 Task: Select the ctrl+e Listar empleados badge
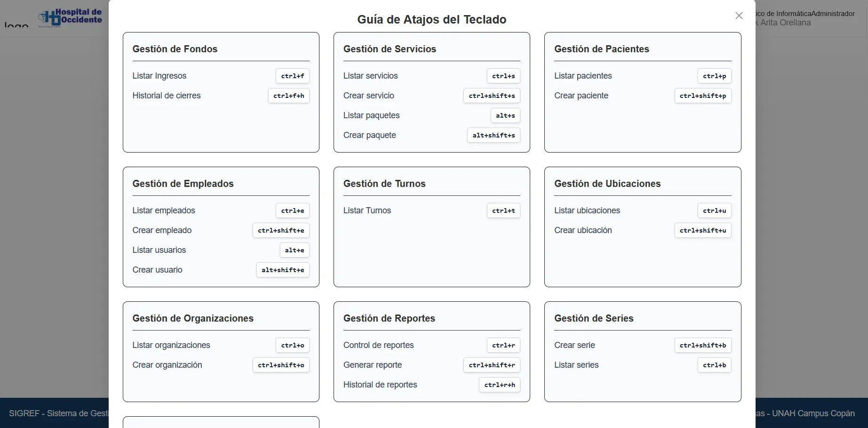[x=292, y=210]
